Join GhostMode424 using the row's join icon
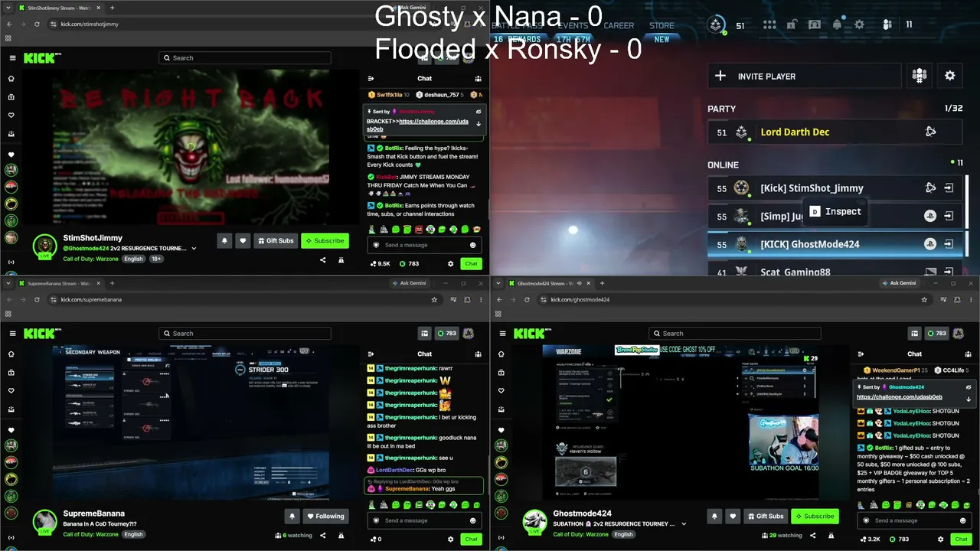 tap(949, 244)
